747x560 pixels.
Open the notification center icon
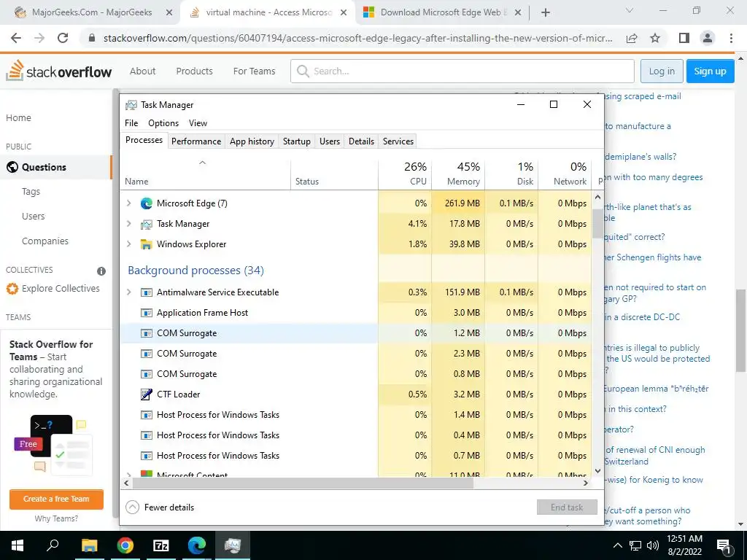coord(724,545)
